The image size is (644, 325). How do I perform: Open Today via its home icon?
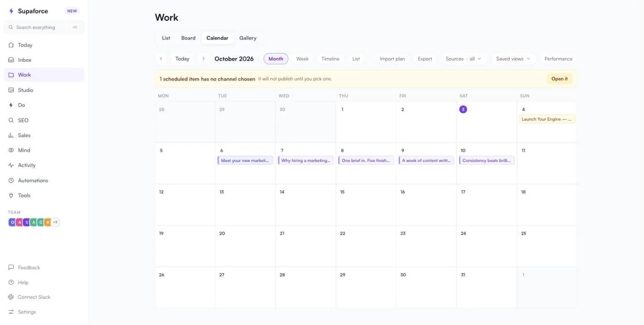[11, 45]
